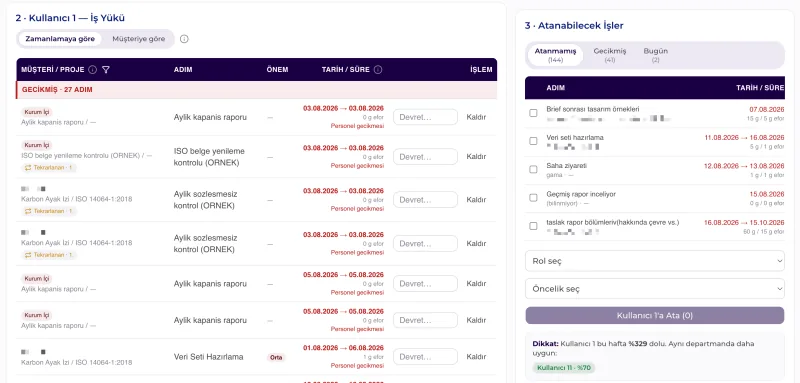Select the Saha ziyareti checkbox

tap(533, 169)
